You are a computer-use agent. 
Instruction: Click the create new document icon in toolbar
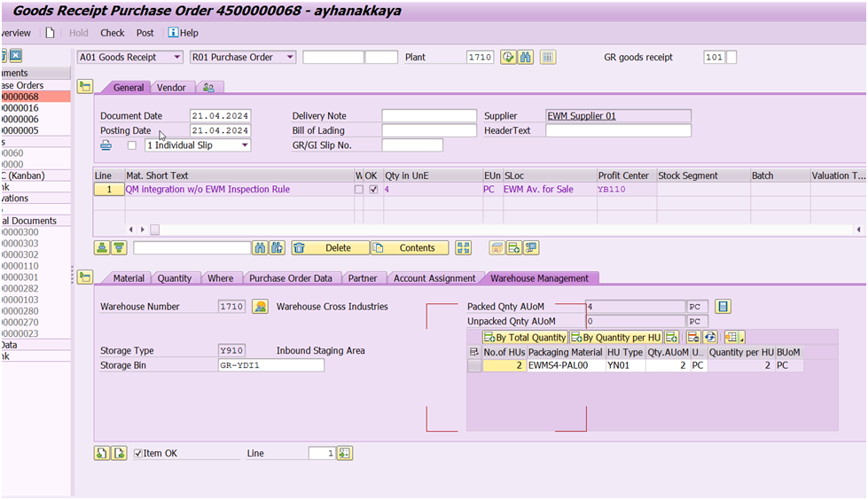51,33
